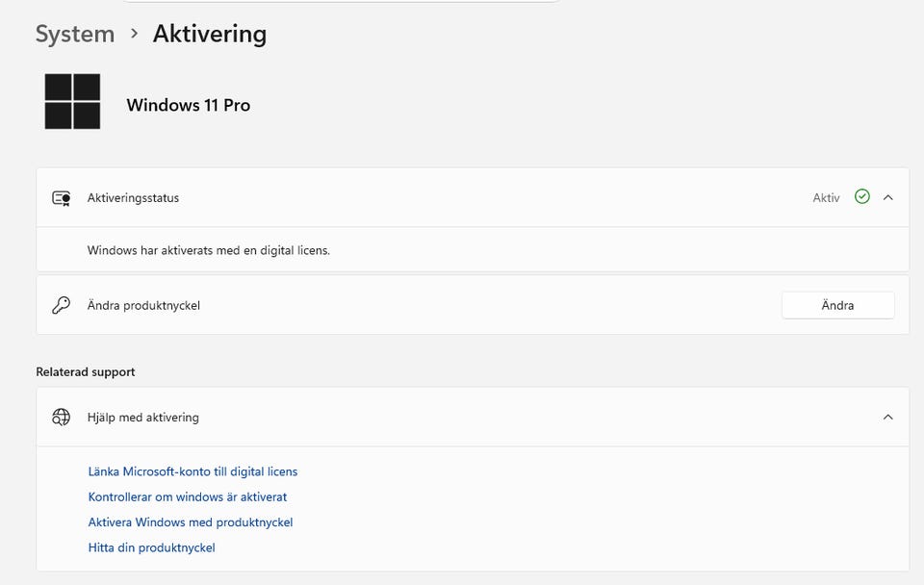Select the Windows 11 Pro edition text
924x585 pixels.
189,105
